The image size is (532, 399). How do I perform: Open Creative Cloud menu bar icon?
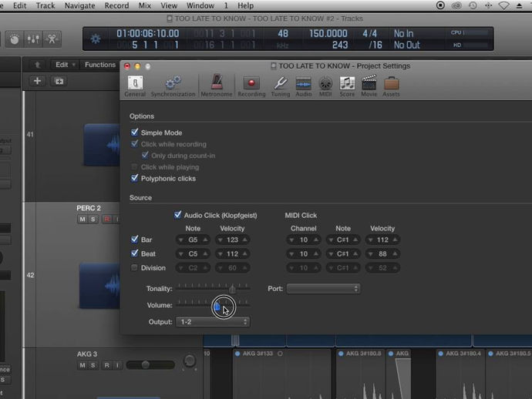(456, 5)
